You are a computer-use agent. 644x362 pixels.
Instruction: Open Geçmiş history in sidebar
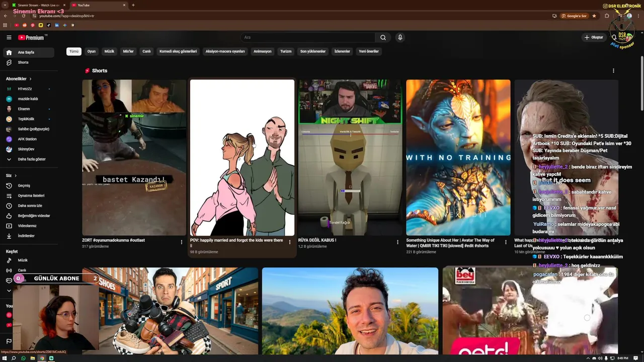28,186
